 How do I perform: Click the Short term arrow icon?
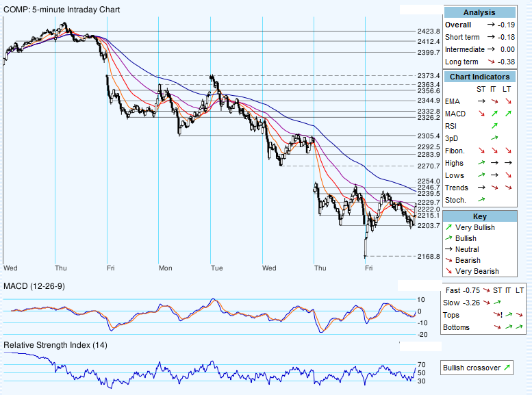(x=491, y=37)
